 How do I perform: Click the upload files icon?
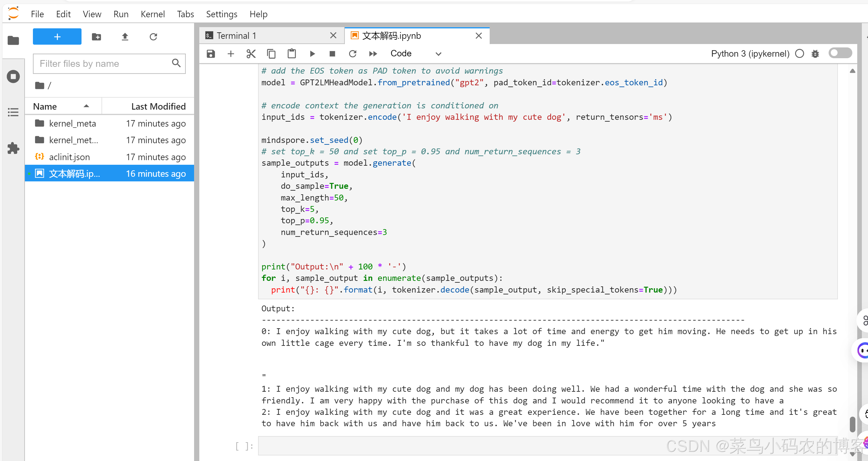[x=125, y=37]
